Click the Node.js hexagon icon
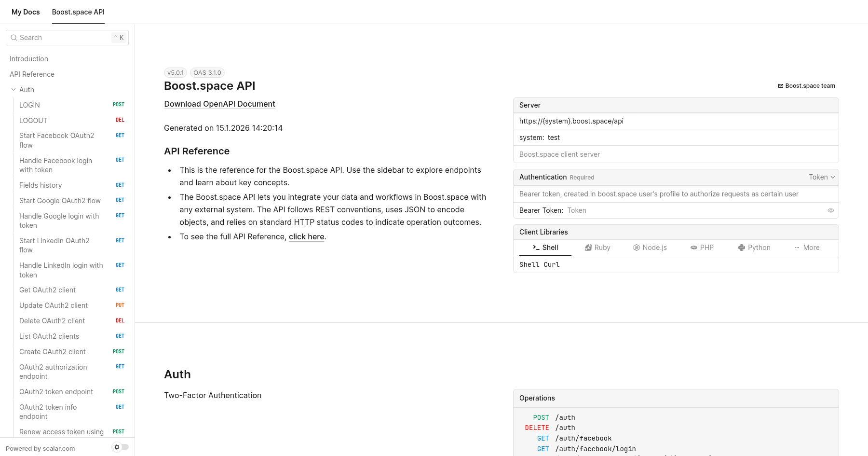The height and width of the screenshot is (456, 868). pos(637,248)
